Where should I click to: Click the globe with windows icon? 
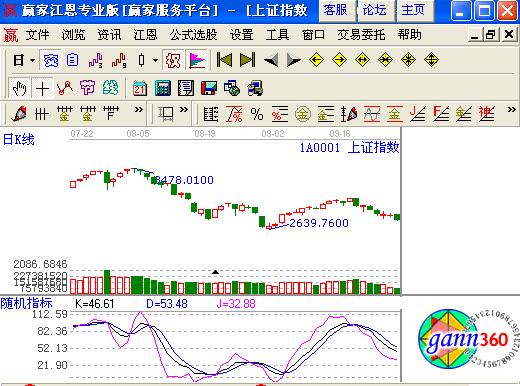pos(232,88)
